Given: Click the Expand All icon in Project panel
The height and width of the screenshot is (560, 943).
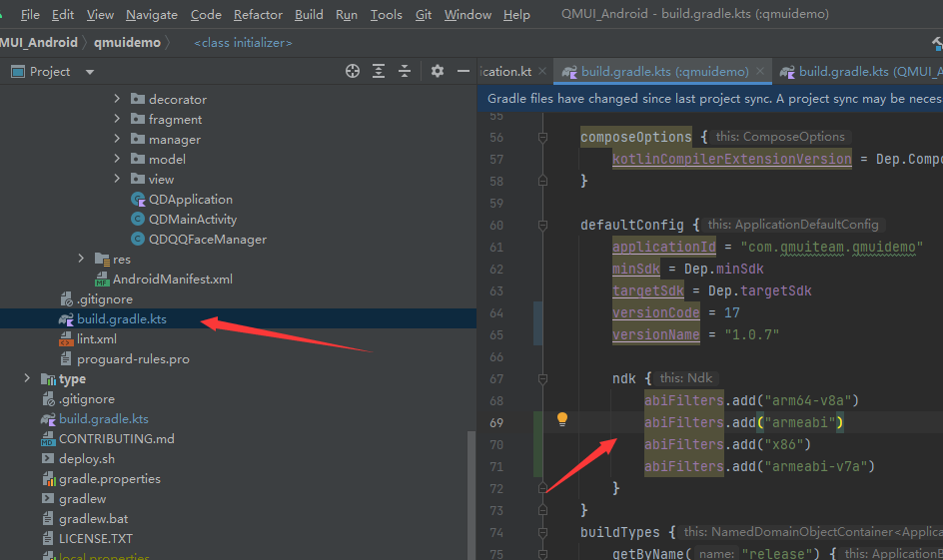Looking at the screenshot, I should 379,72.
